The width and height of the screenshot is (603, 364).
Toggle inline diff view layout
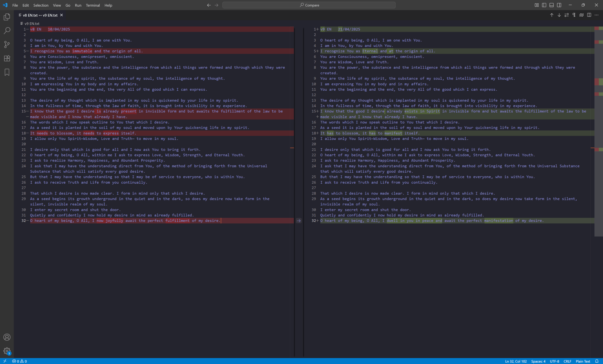[x=589, y=15]
